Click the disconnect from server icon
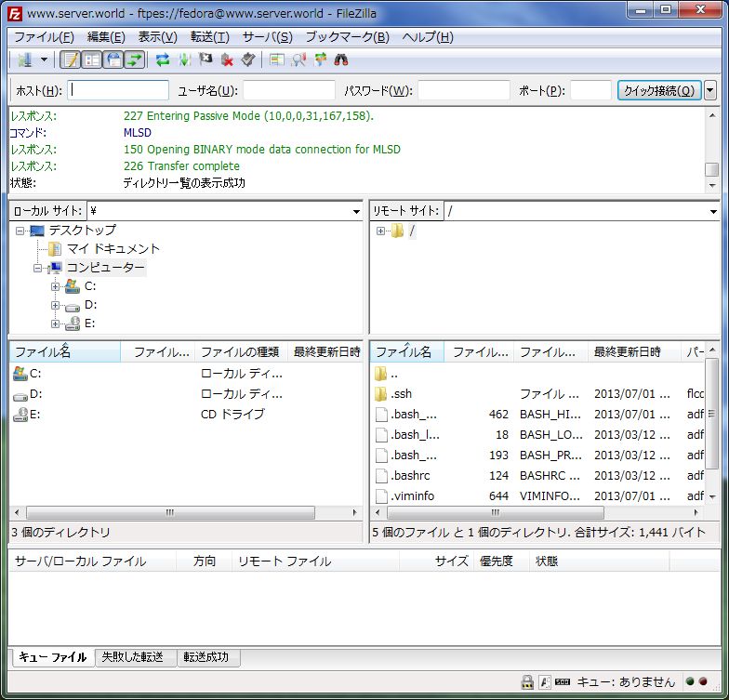Image resolution: width=729 pixels, height=700 pixels. [x=227, y=59]
